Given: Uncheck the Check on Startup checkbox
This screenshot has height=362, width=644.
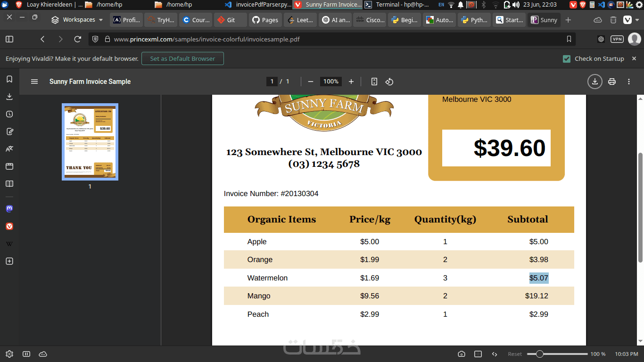Looking at the screenshot, I should pos(567,59).
